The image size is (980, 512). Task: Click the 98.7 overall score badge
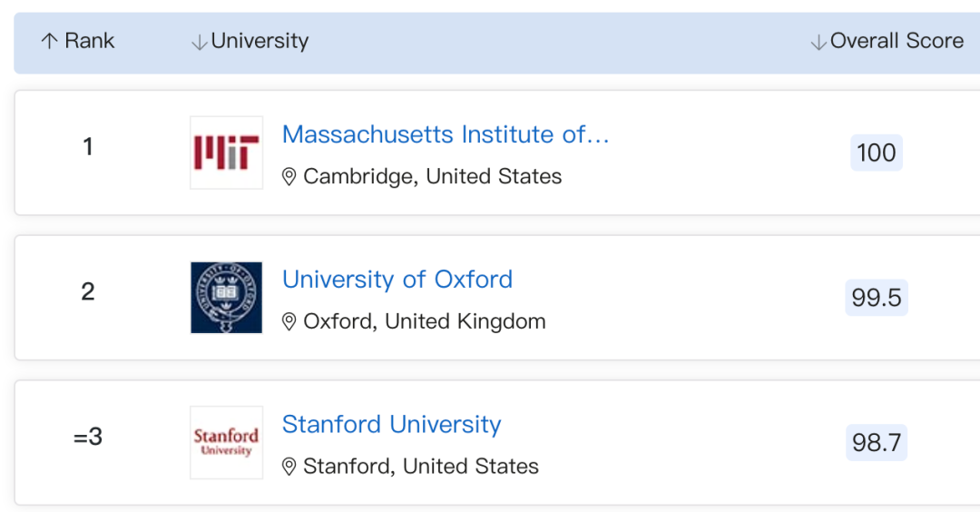point(877,443)
